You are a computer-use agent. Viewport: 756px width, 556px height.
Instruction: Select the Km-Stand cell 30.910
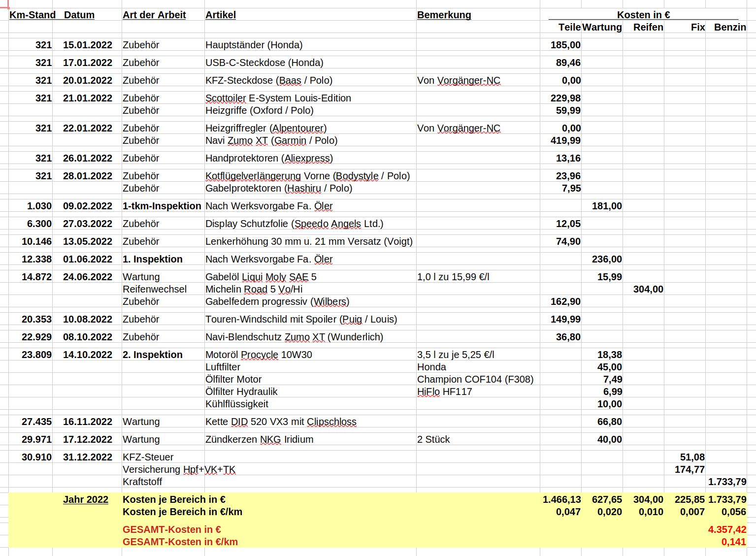pos(36,457)
